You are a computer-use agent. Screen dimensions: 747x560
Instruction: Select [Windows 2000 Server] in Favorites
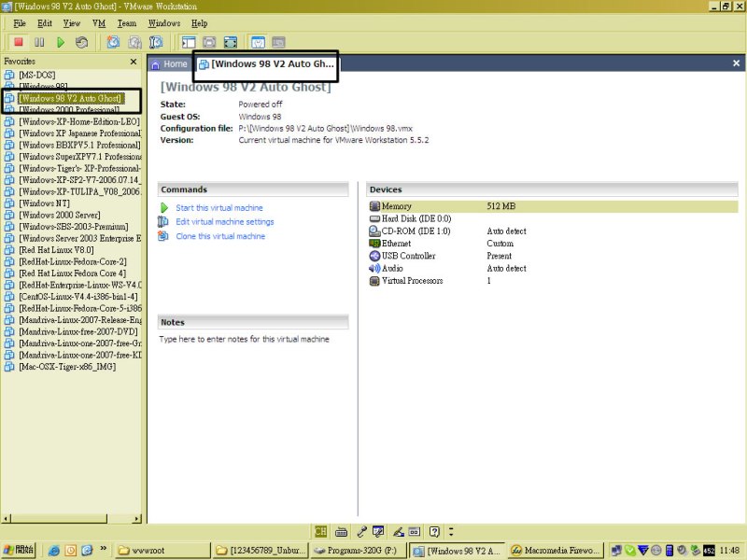pyautogui.click(x=60, y=216)
